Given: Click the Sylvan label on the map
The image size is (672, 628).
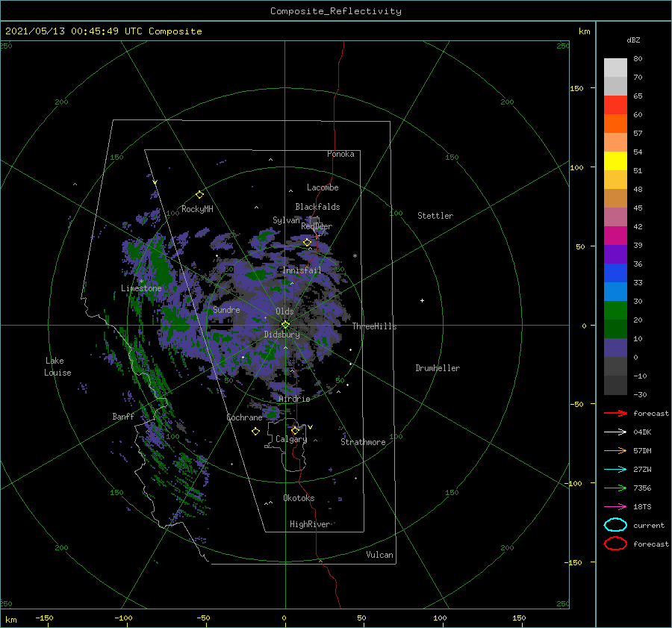Looking at the screenshot, I should point(286,220).
